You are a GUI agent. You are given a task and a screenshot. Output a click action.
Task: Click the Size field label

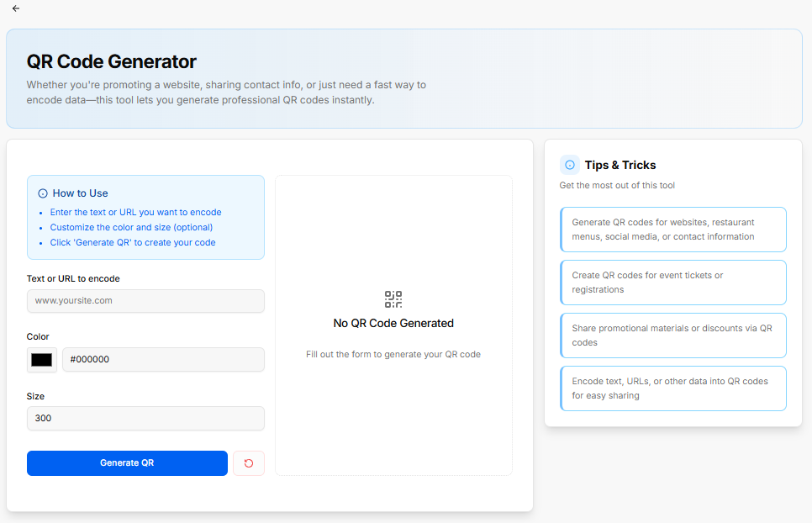35,396
